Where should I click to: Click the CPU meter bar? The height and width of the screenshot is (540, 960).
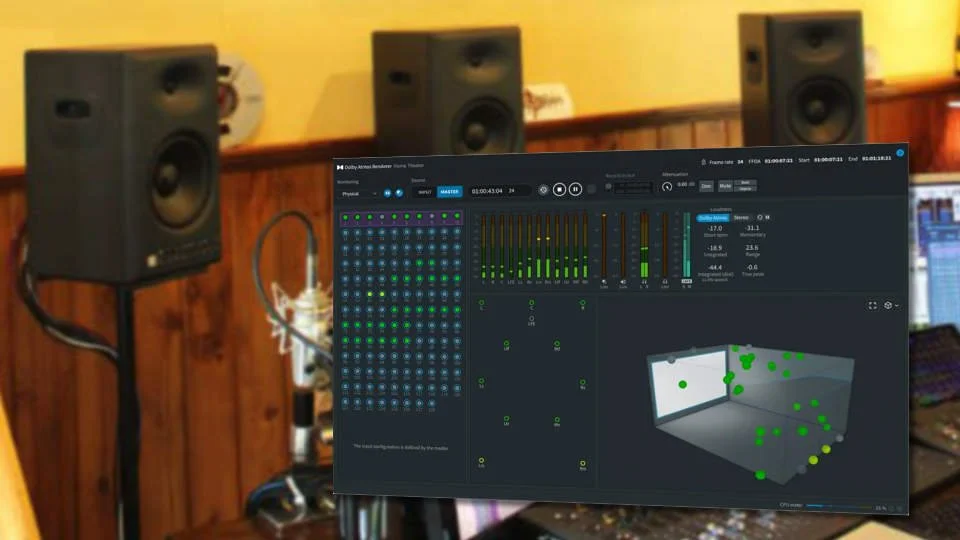[839, 506]
